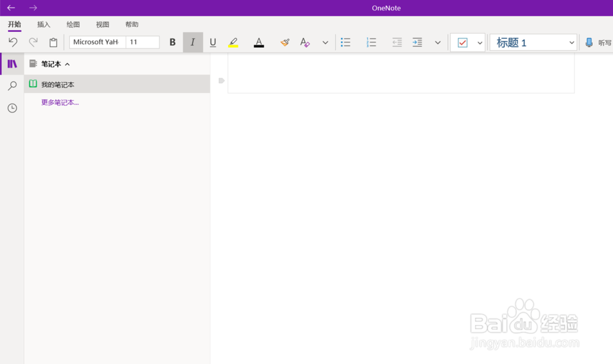Click the font name box Microsoft YaHei
Viewport: 613px width, 364px height.
[97, 42]
